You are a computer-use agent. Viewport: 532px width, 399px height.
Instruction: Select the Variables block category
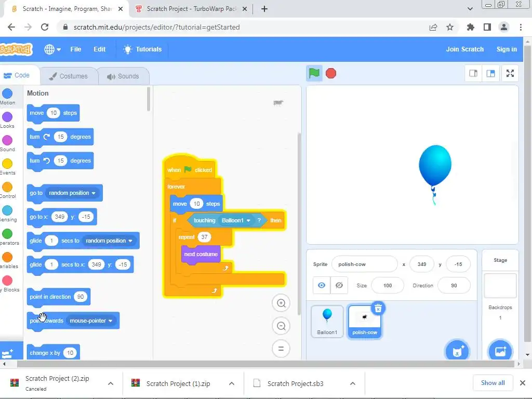[x=7, y=261]
